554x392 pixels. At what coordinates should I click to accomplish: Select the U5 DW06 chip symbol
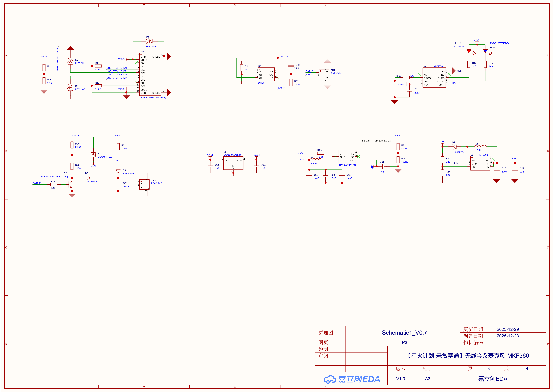click(x=266, y=74)
